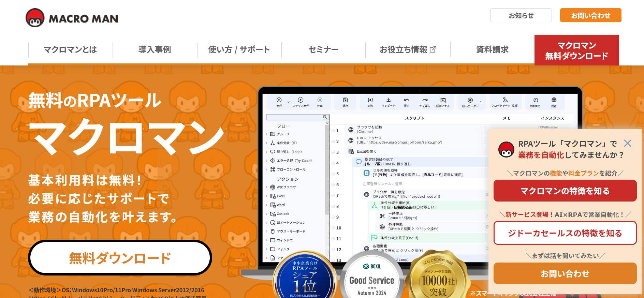Viewport: 644px width, 298px height.
Task: Close the RPAツール promotional popup
Action: pyautogui.click(x=627, y=143)
